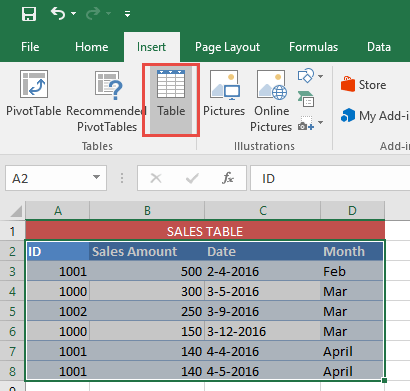Viewport: 410px width, 391px height.
Task: Open the Redo history dropdown arrow
Action: [x=109, y=14]
